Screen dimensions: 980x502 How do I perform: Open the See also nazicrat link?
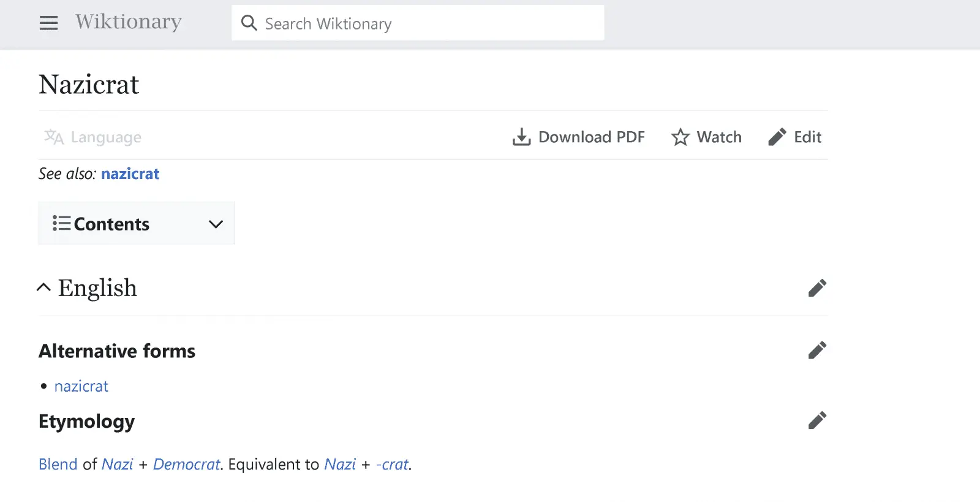point(130,174)
